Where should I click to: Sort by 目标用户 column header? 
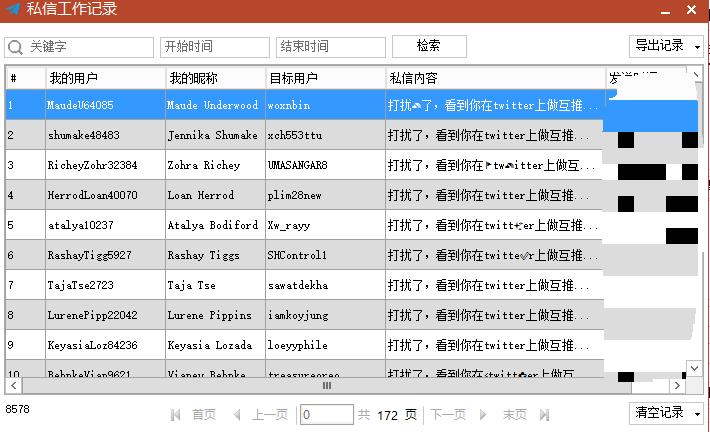pos(325,77)
